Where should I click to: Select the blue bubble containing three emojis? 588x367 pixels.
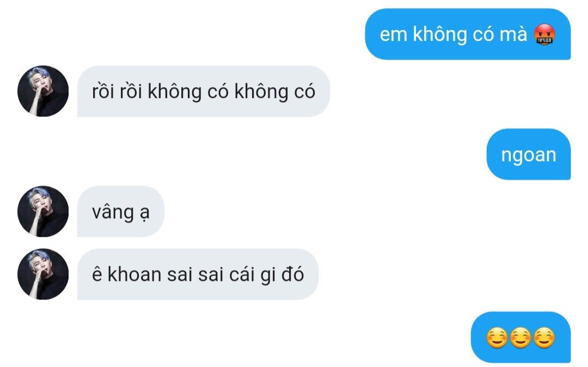520,338
